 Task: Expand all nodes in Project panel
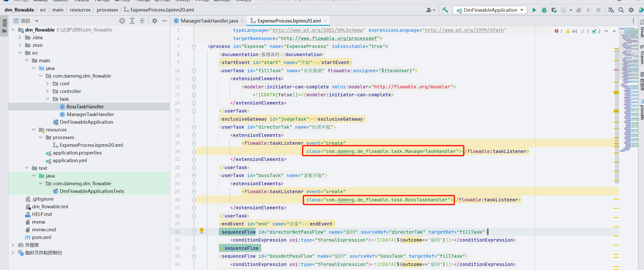tap(132, 21)
